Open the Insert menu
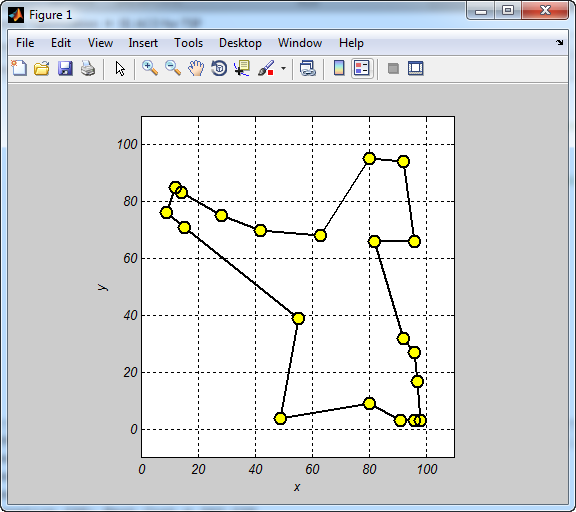This screenshot has width=576, height=512. (x=143, y=43)
